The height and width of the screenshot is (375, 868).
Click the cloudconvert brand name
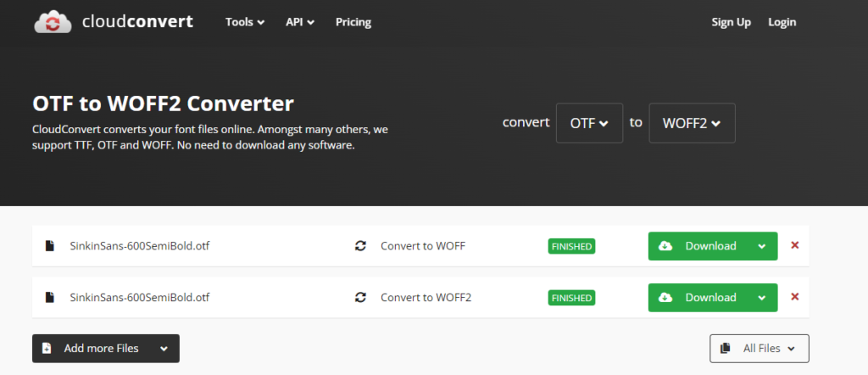138,21
